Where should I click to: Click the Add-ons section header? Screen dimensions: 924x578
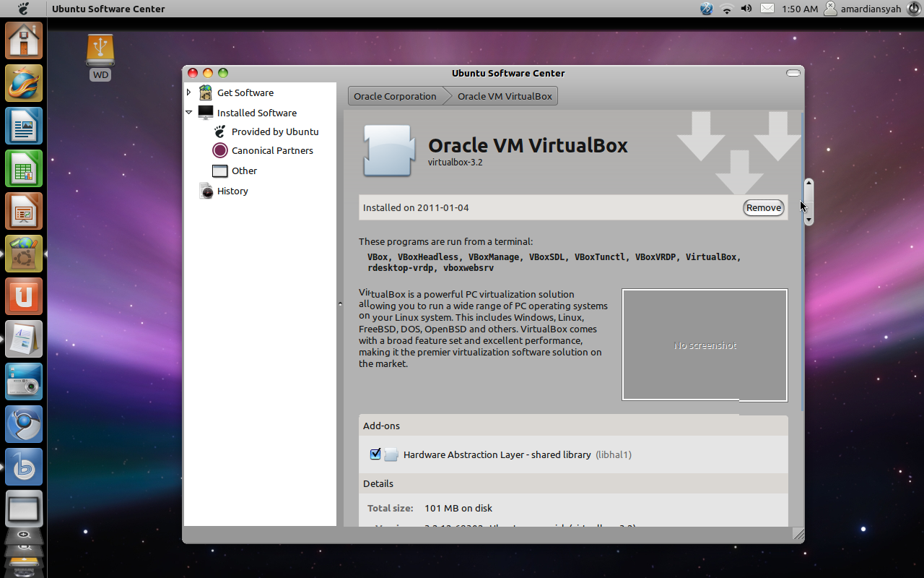tap(381, 426)
